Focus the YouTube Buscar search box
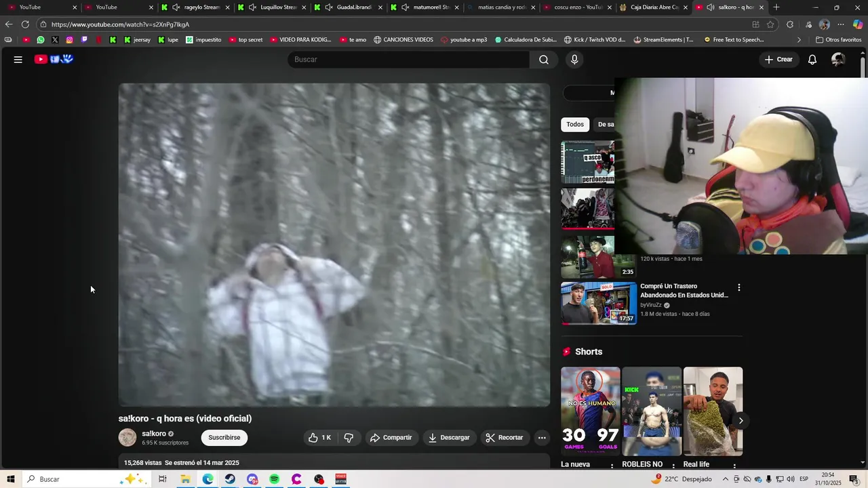The height and width of the screenshot is (488, 868). point(408,60)
